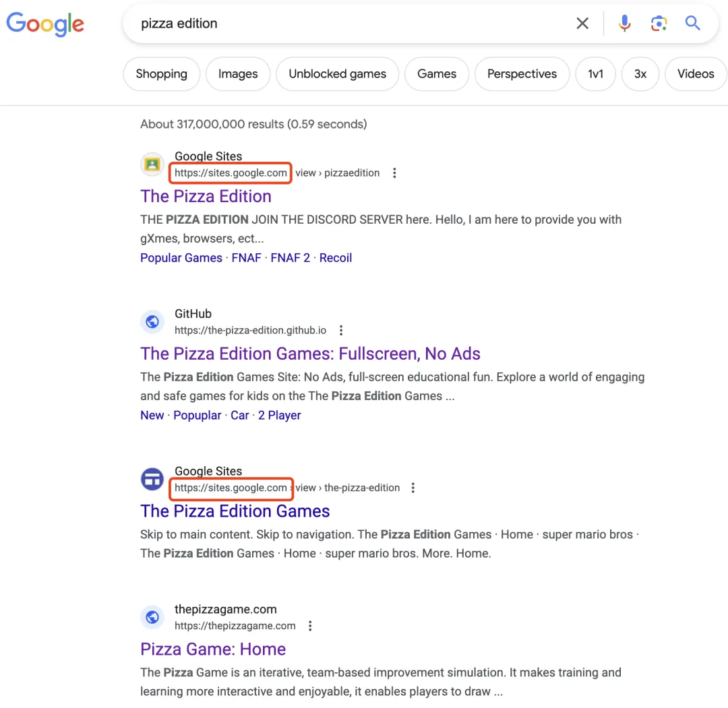Click the FNAF 2 sitelink
Viewport: 728px width, 708px height.
pyautogui.click(x=290, y=258)
